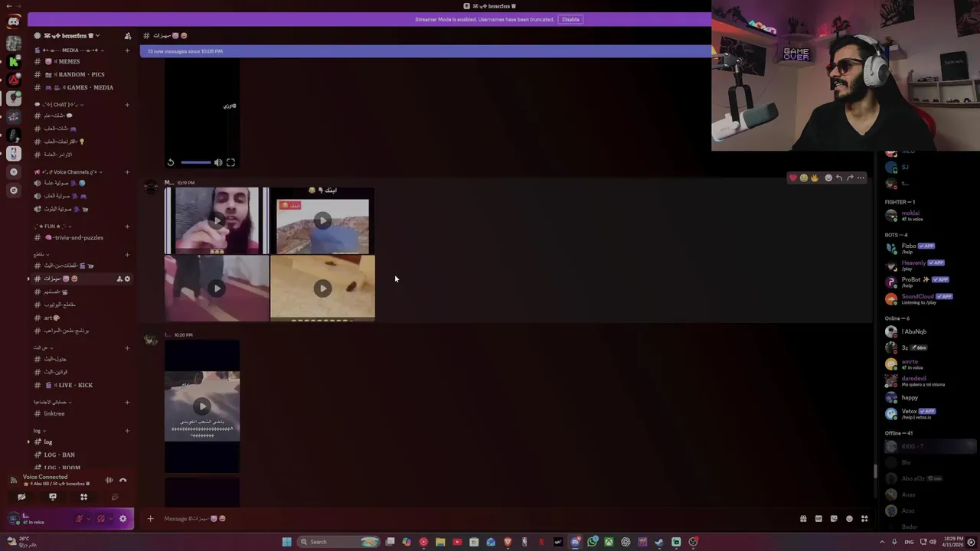This screenshot has height=551, width=980.
Task: Open the GIF picker in message bar
Action: click(x=818, y=519)
